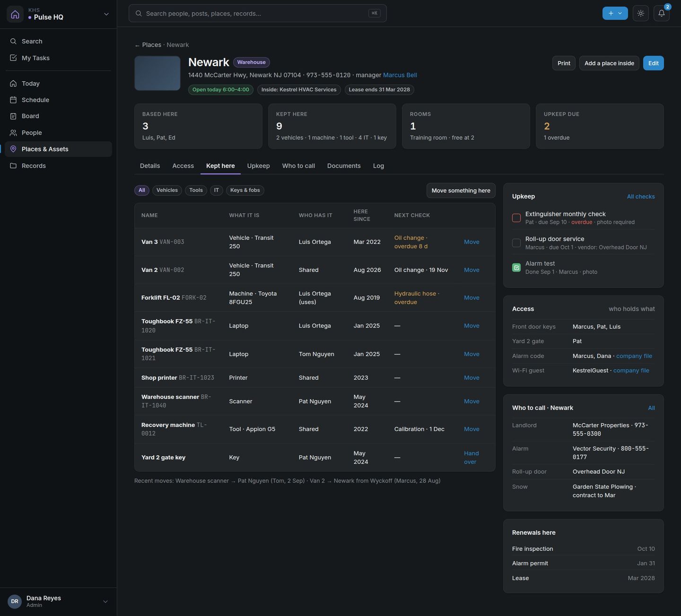This screenshot has width=681, height=616.
Task: Click the magnifier icon in search bar
Action: tap(139, 13)
